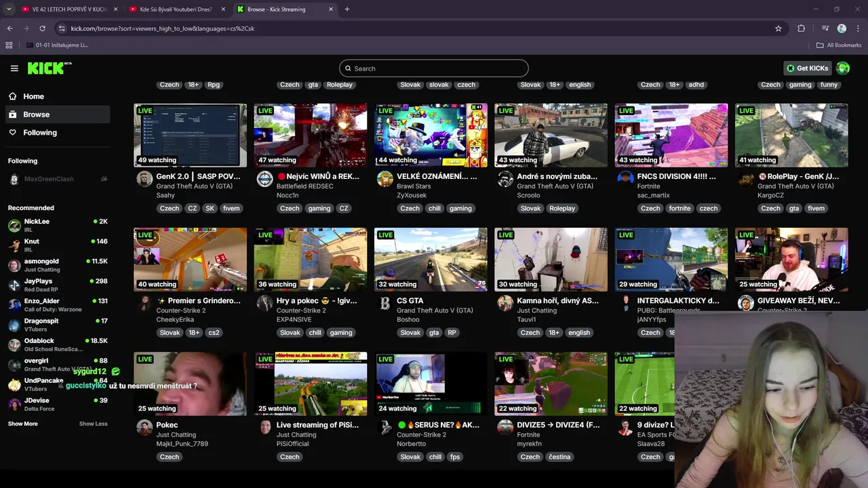Screen dimensions: 868x488
Task: Click the PiSiOfficial channel avatar
Action: (x=264, y=427)
